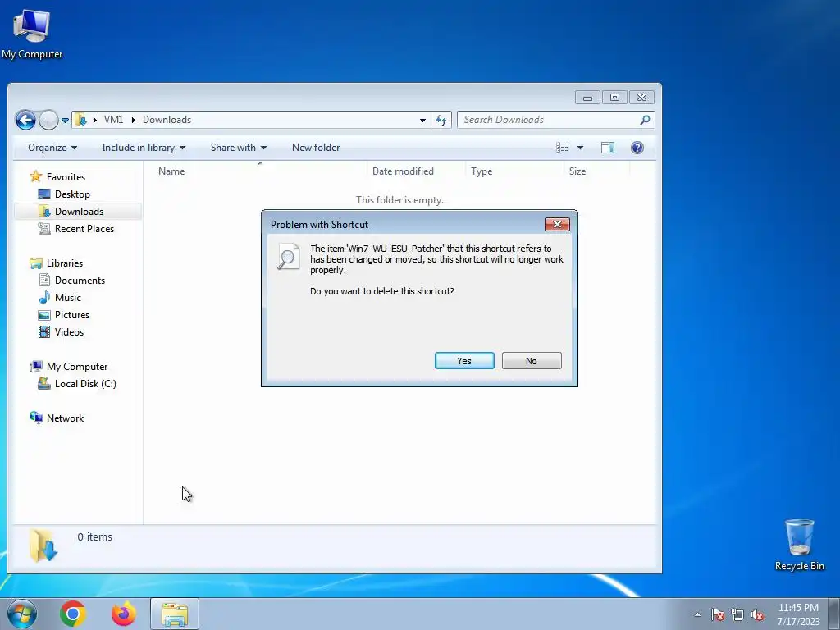The height and width of the screenshot is (630, 840).
Task: Launch Firefox from the taskbar
Action: 123,614
